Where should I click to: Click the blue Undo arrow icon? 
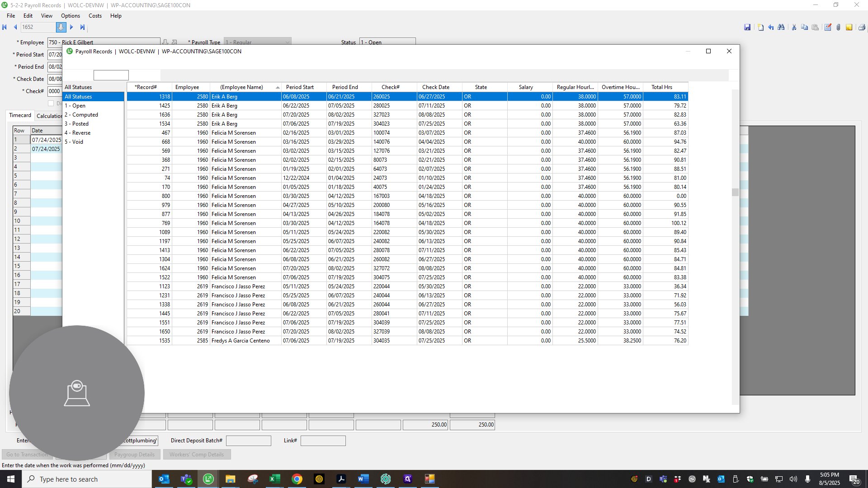tap(771, 27)
